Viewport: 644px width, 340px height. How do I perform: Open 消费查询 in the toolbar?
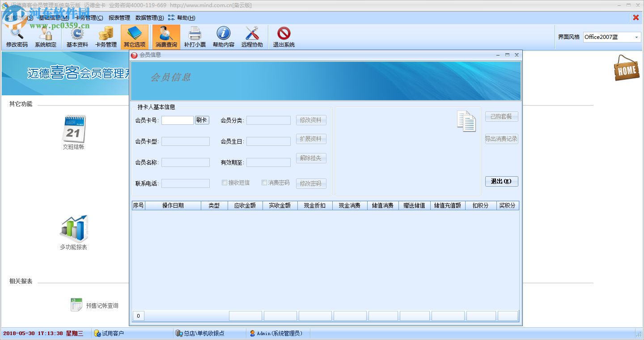pos(166,37)
